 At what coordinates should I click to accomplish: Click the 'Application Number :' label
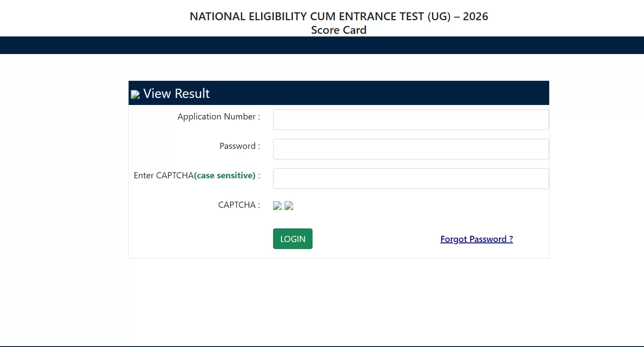[219, 116]
